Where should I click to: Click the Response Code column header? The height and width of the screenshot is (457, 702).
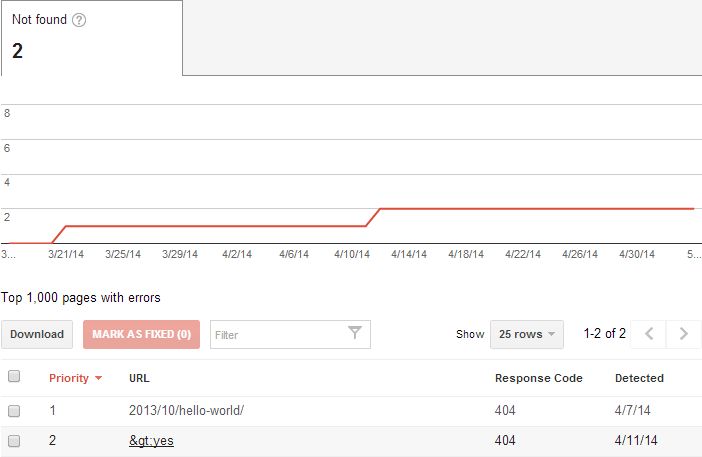[x=538, y=378]
